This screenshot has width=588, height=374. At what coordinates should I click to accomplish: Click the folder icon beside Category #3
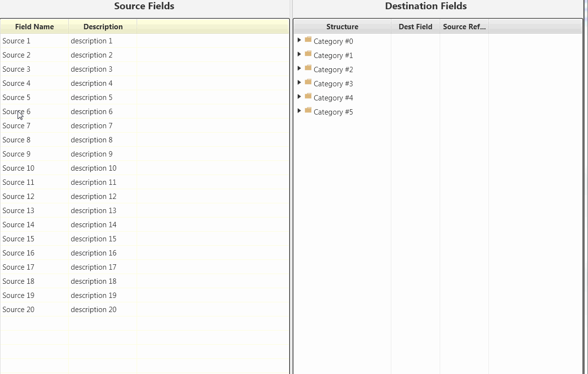tap(308, 82)
